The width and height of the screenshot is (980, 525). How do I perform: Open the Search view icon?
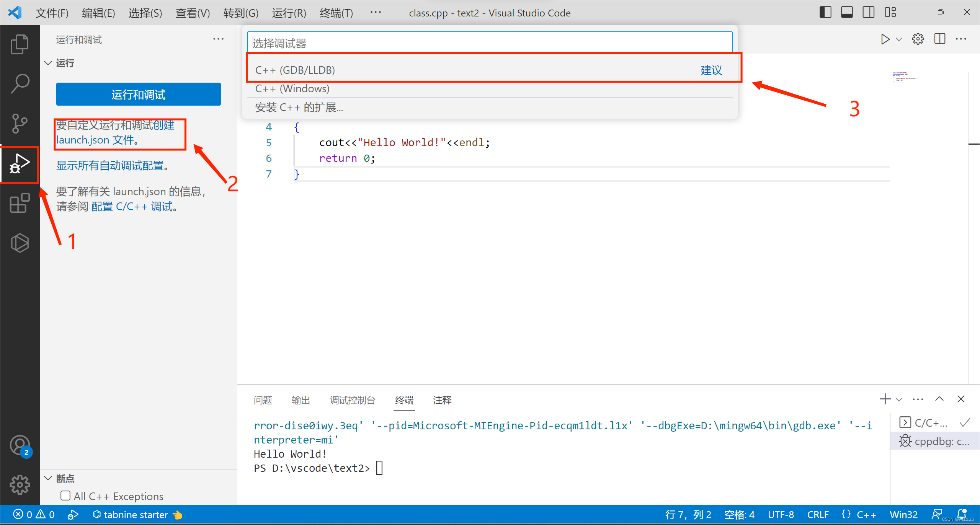pyautogui.click(x=20, y=84)
